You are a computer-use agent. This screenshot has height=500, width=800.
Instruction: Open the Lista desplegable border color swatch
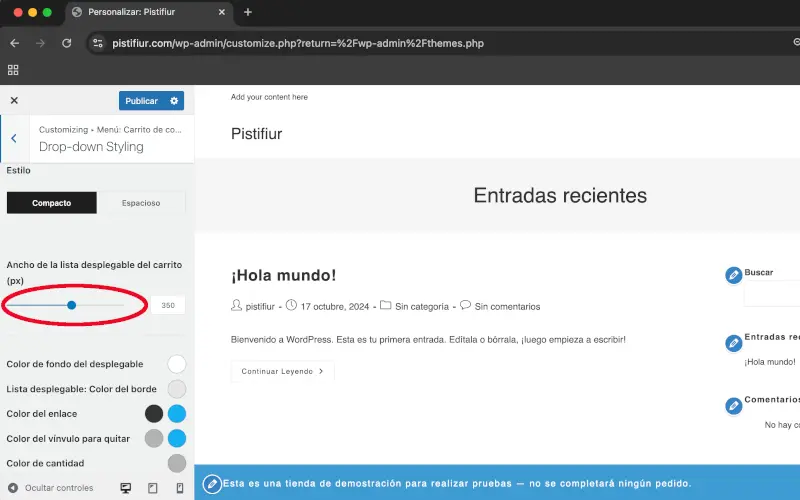pyautogui.click(x=177, y=389)
